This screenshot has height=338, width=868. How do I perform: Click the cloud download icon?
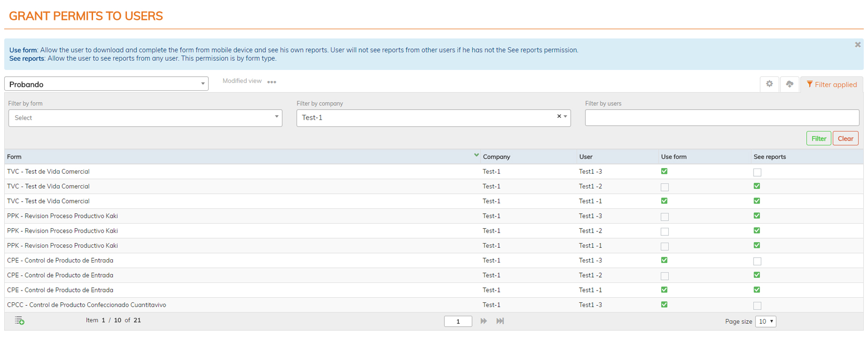pyautogui.click(x=789, y=84)
